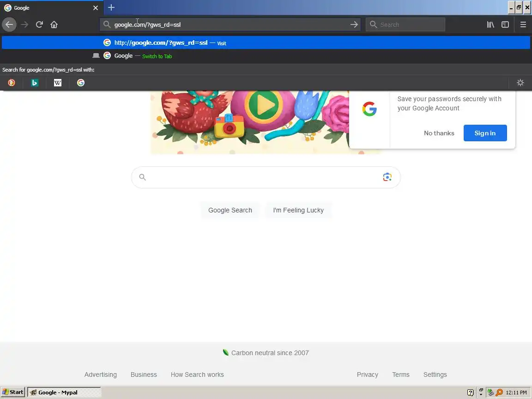Open the Windows Start menu
This screenshot has height=399, width=532.
(x=13, y=392)
